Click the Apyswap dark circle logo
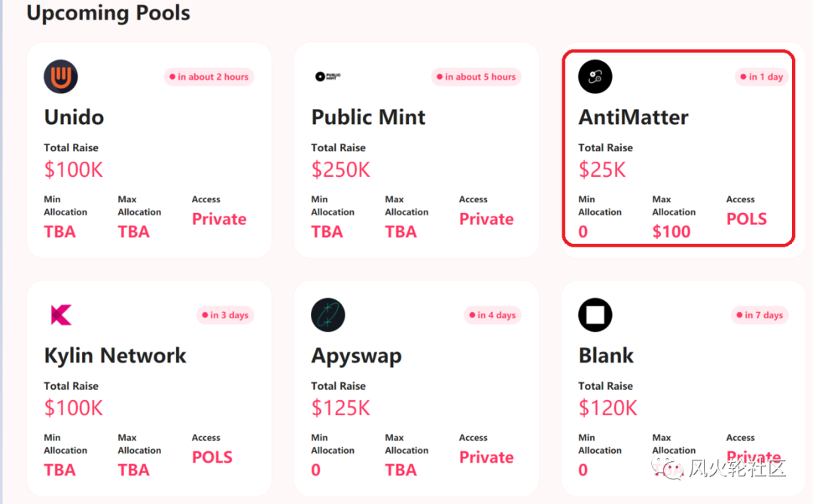Screen dimensions: 813x504 (x=328, y=315)
